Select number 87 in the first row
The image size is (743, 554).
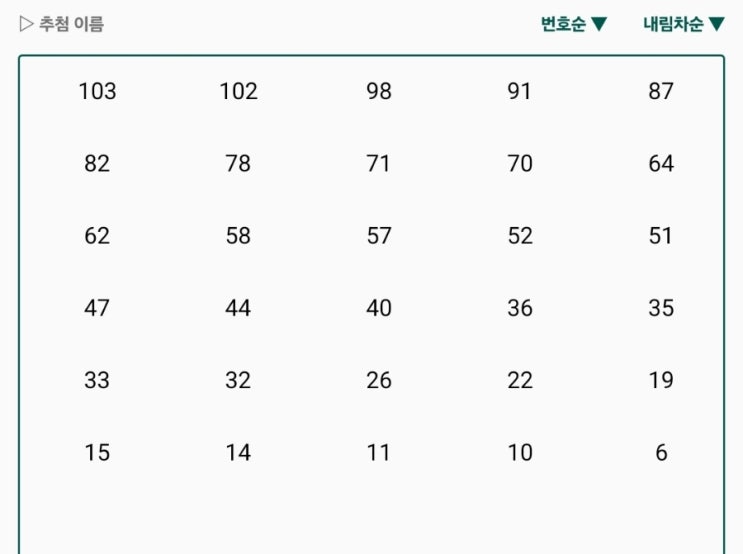tap(661, 91)
